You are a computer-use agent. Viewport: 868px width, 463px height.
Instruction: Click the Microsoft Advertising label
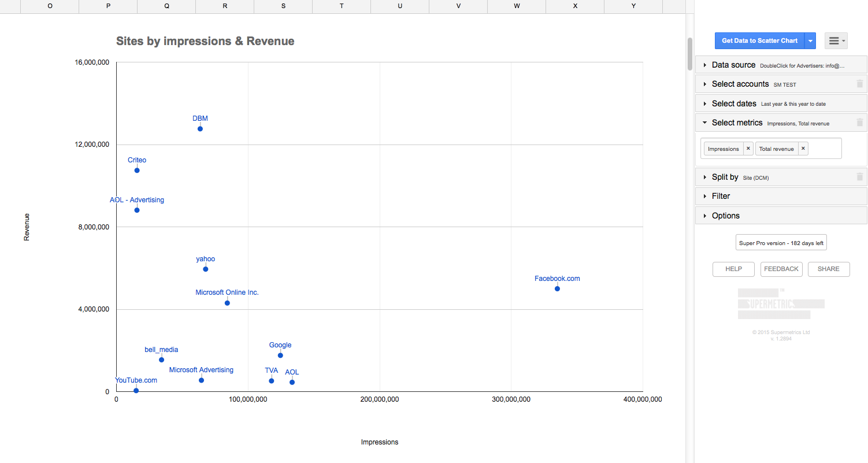(201, 370)
